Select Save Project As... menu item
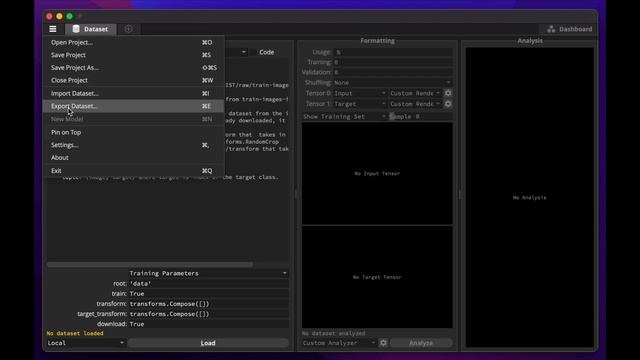The height and width of the screenshot is (360, 640). 133,68
